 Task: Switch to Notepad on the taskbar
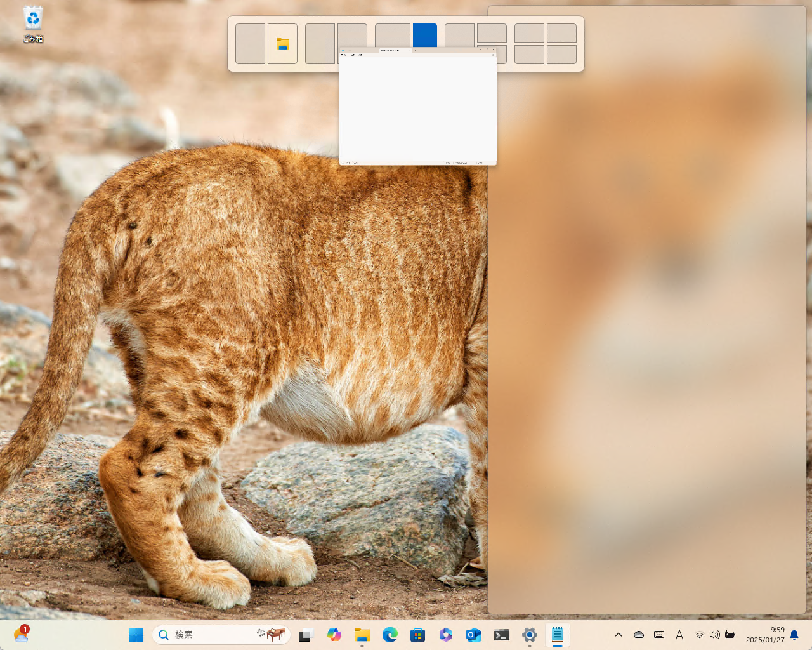[x=558, y=635]
